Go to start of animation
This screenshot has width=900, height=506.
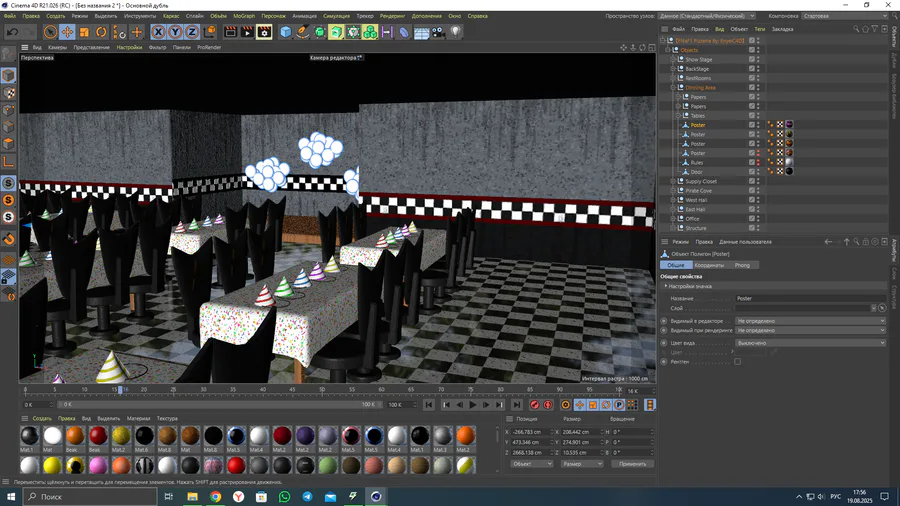click(429, 405)
